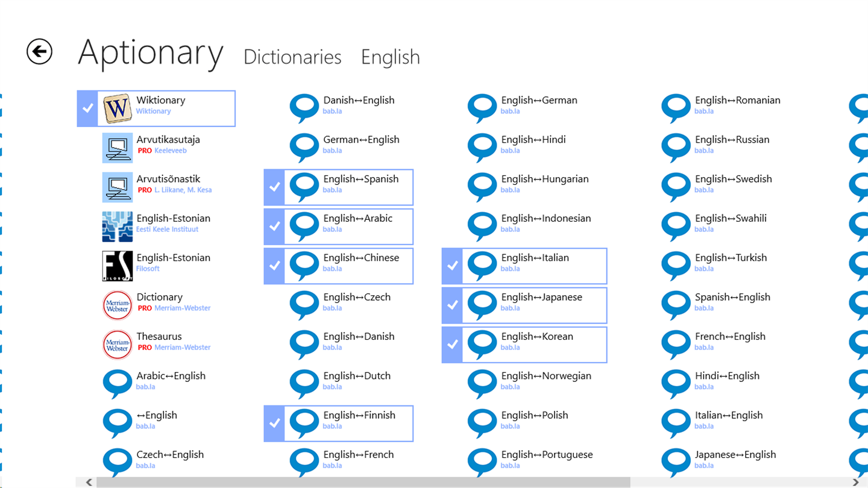Image resolution: width=868 pixels, height=488 pixels.
Task: Click the English↔Norwegian bab.la bubble icon
Action: tap(482, 384)
